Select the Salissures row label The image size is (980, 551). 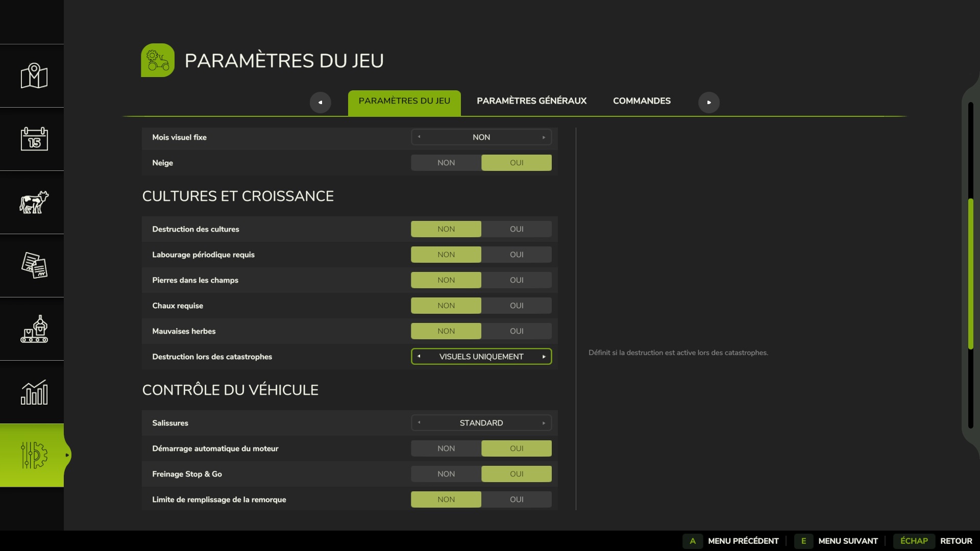[170, 423]
